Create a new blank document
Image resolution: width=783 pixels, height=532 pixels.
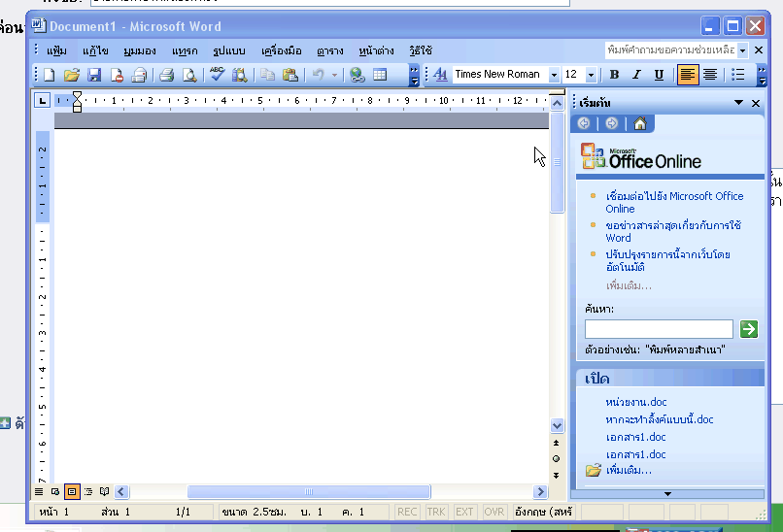tap(49, 75)
